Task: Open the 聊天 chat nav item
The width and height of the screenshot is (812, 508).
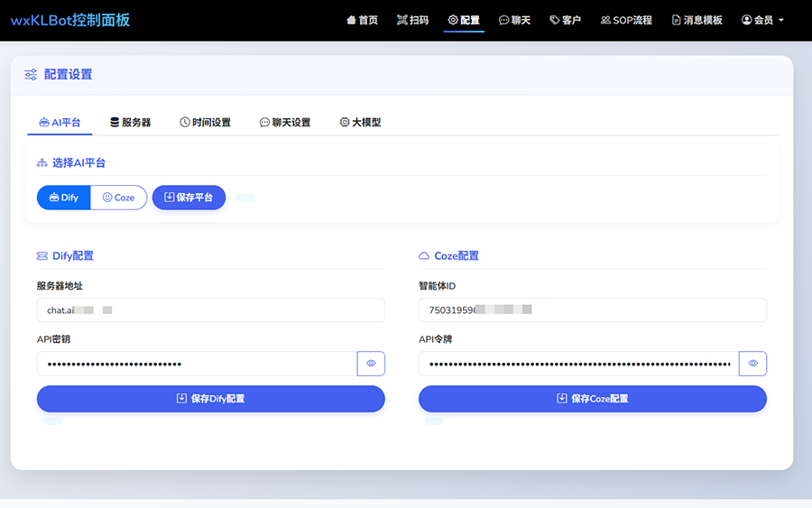Action: click(515, 20)
